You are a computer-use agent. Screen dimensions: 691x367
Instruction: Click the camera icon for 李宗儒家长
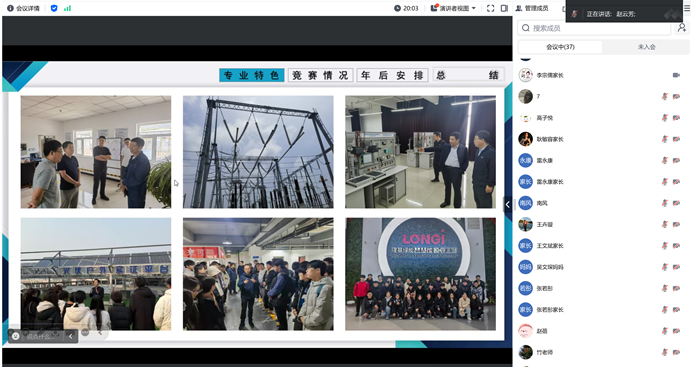[676, 75]
